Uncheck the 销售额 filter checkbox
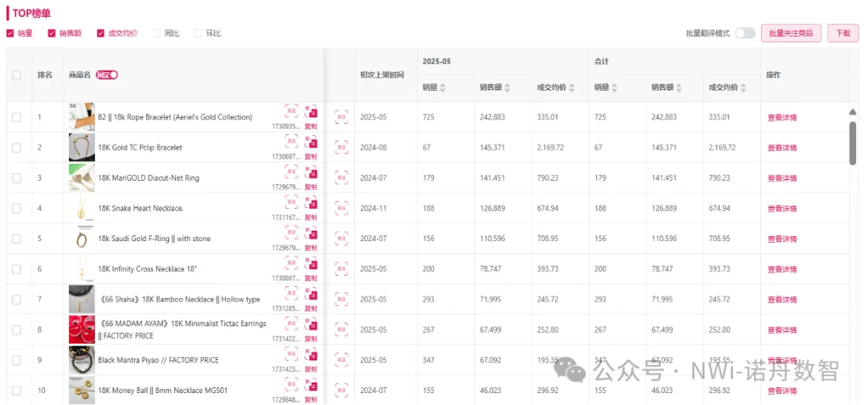This screenshot has height=405, width=868. coord(52,34)
